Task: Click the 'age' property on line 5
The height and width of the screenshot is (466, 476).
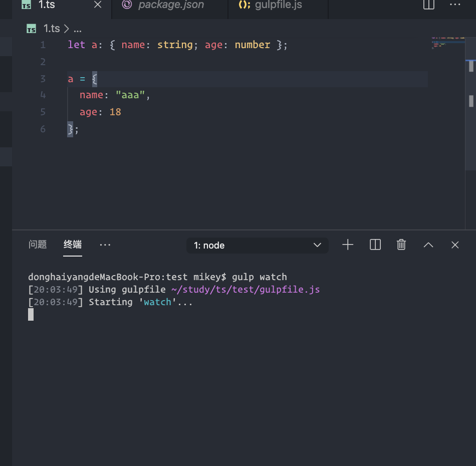Action: (88, 112)
